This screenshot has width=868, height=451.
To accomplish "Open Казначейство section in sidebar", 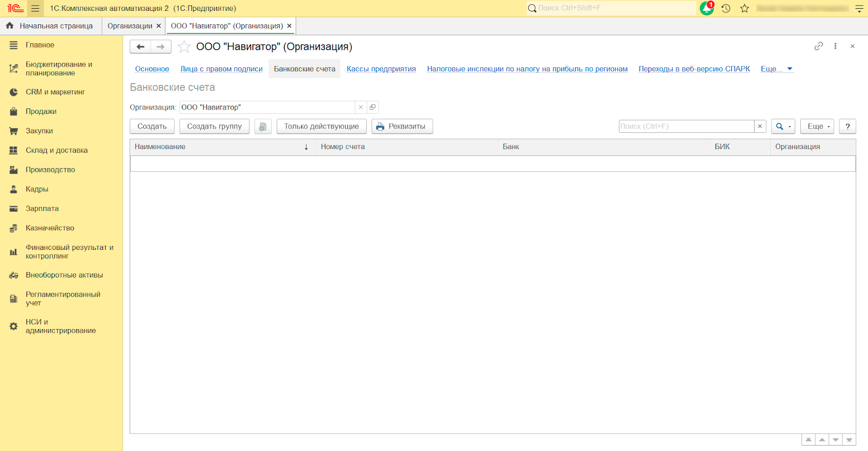I will pyautogui.click(x=50, y=228).
